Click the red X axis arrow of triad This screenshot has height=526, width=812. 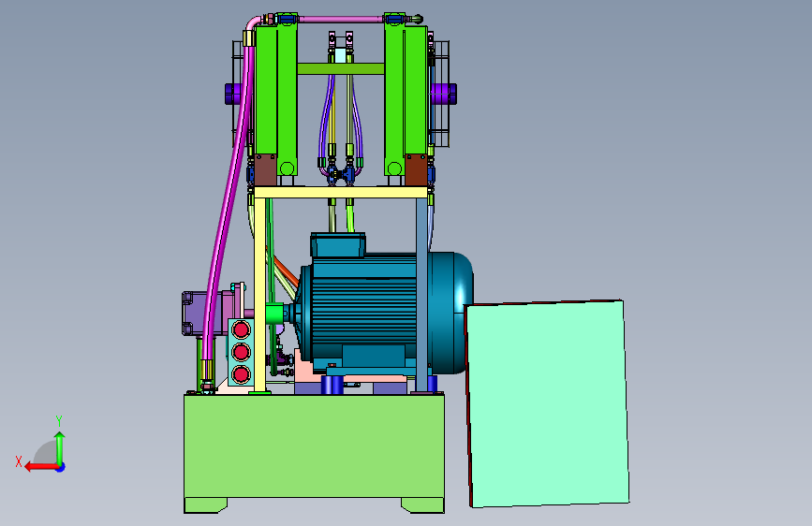tap(40, 467)
